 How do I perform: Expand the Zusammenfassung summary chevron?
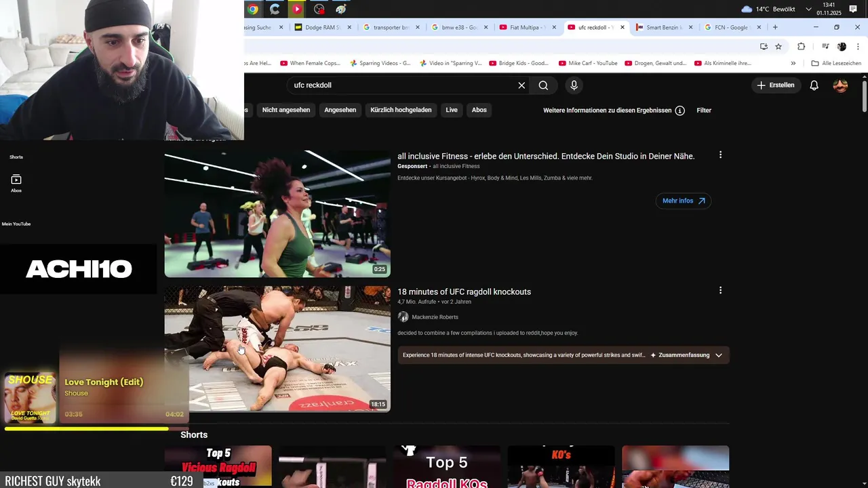(x=719, y=355)
